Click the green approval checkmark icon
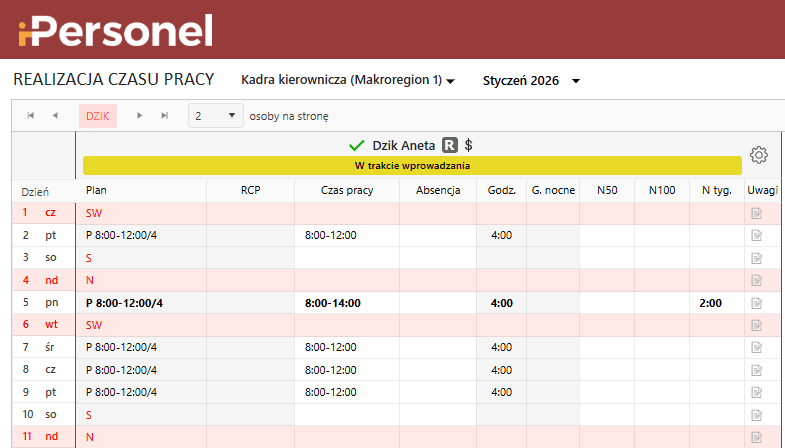The width and height of the screenshot is (785, 448). tap(357, 145)
